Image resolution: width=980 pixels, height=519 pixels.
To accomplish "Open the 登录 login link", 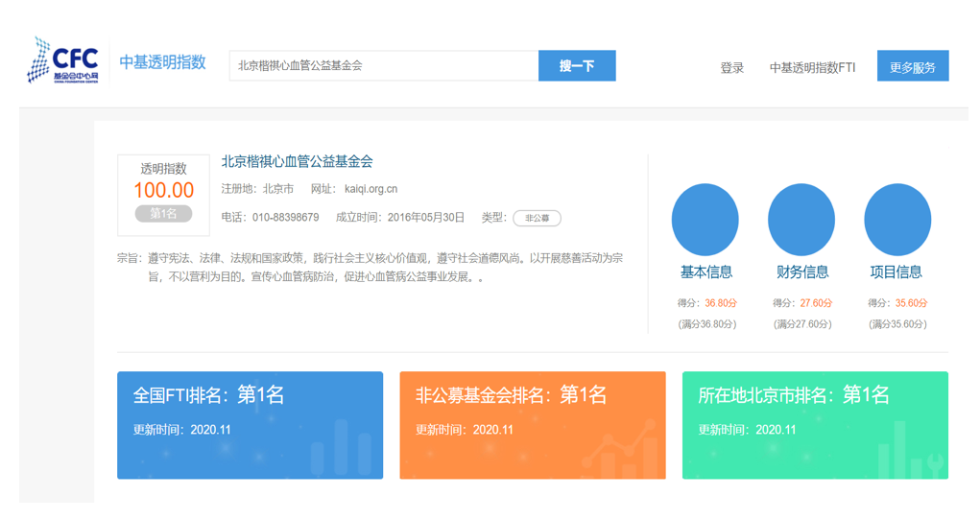I will (x=731, y=67).
